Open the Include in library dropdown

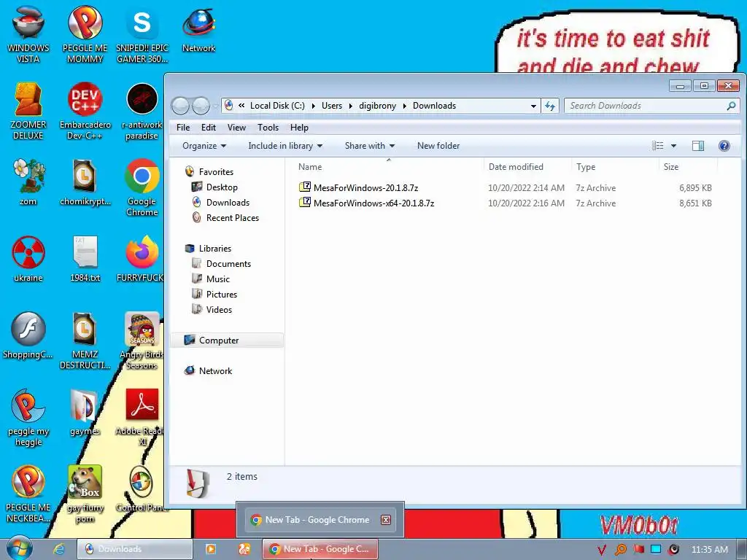[x=285, y=146]
